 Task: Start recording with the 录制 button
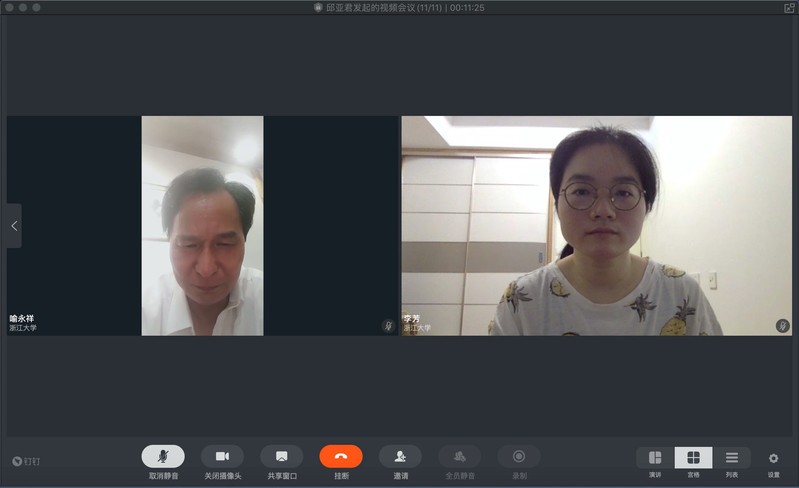(x=519, y=456)
